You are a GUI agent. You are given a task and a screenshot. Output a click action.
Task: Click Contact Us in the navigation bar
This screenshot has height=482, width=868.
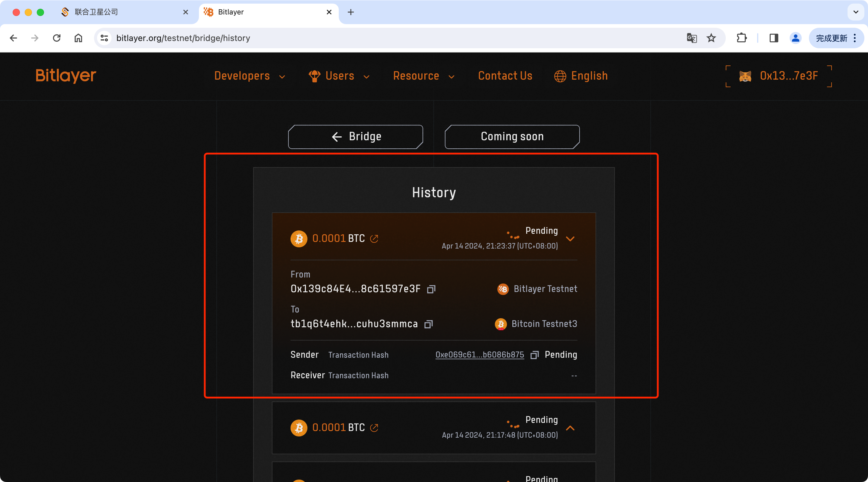(505, 76)
